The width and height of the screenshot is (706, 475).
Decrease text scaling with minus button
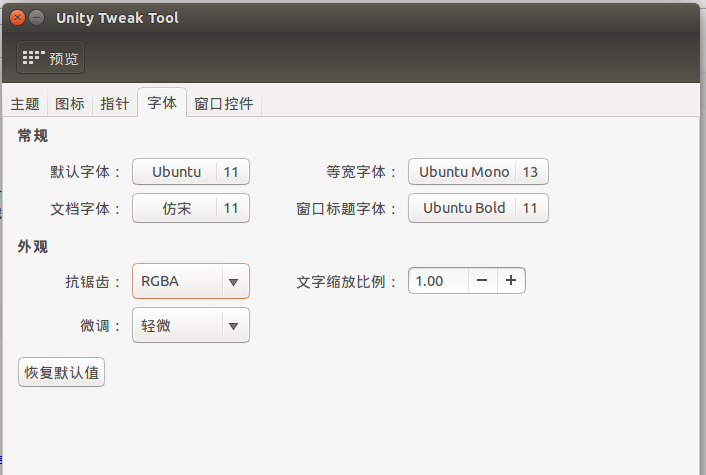(482, 280)
